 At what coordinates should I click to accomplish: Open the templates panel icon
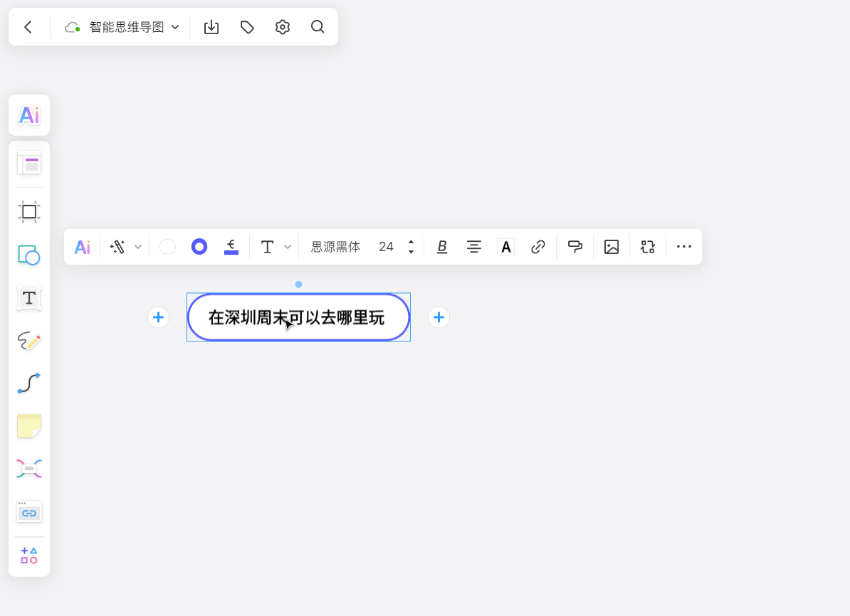click(29, 162)
